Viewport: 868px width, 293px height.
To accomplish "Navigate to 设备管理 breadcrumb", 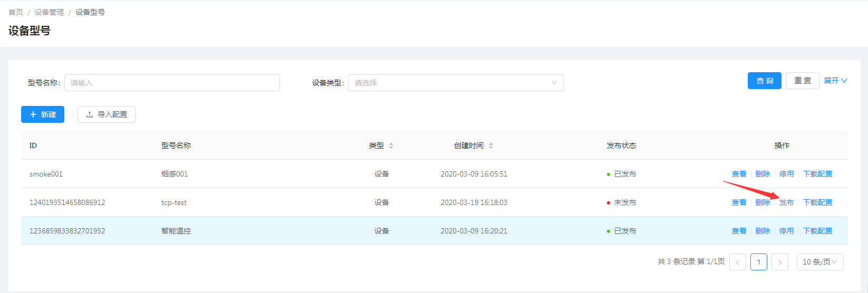I will [x=50, y=12].
